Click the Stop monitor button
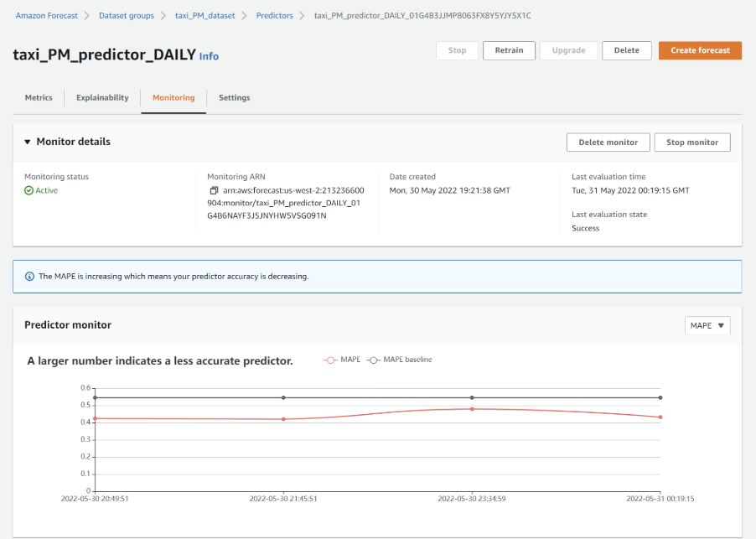The height and width of the screenshot is (539, 756). 691,143
